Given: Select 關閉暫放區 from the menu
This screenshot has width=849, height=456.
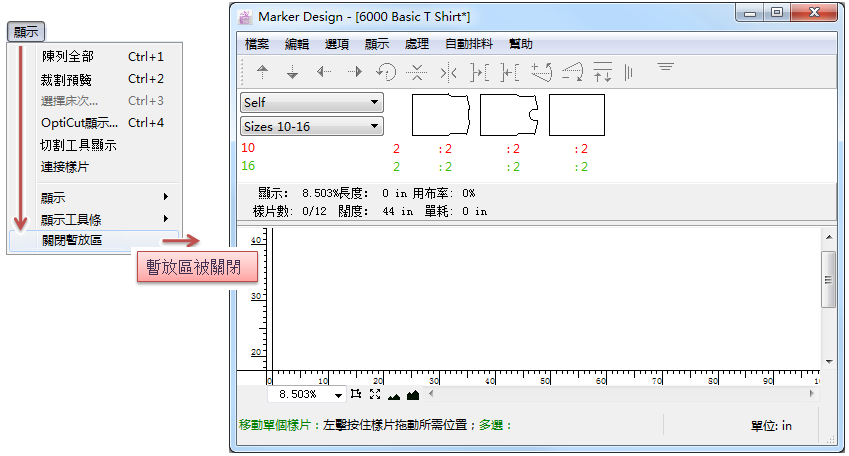Looking at the screenshot, I should click(72, 240).
